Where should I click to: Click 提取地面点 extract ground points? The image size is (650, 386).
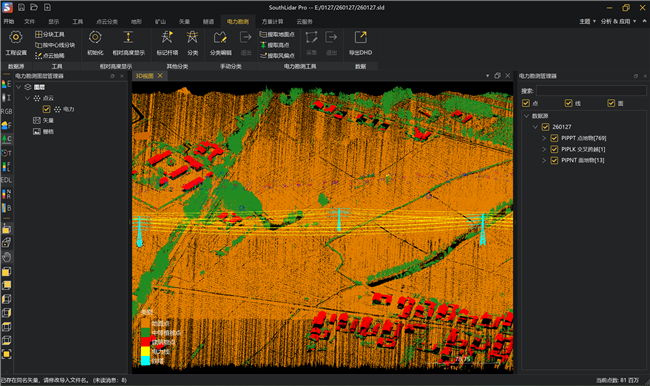click(x=277, y=34)
